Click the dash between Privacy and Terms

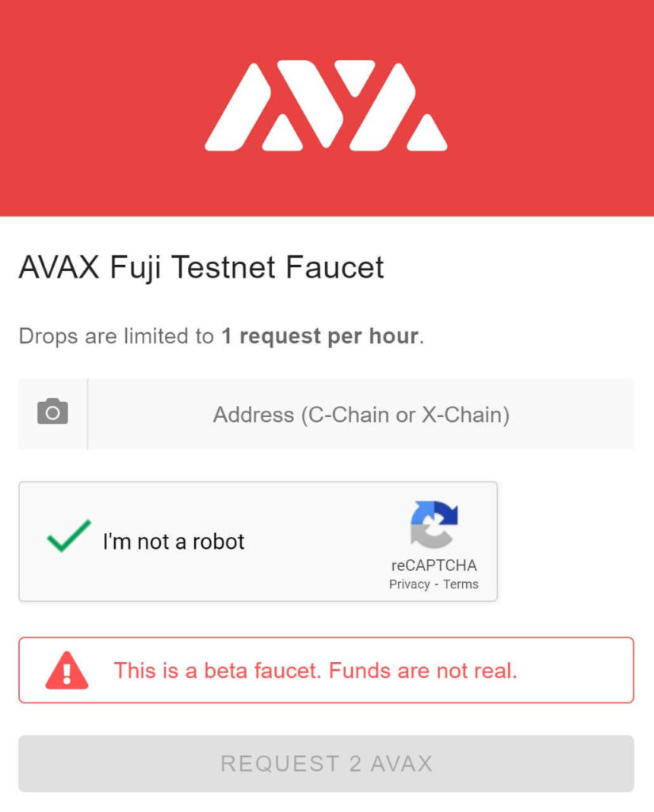tap(437, 584)
